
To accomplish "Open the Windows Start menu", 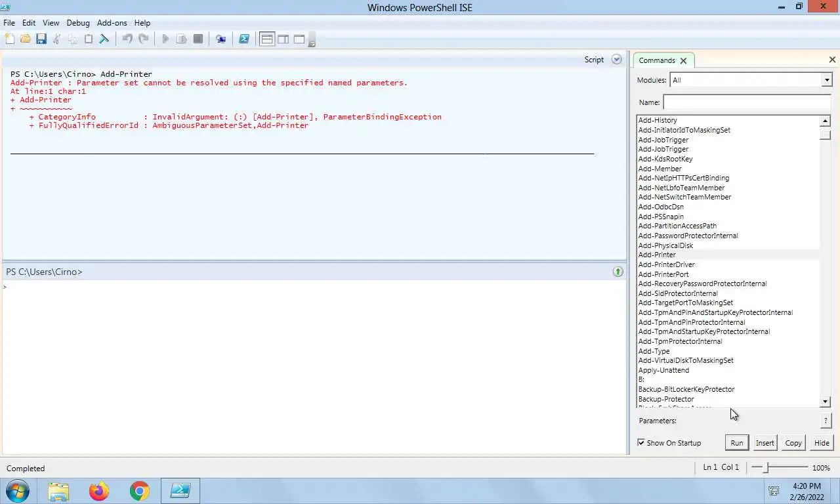I will click(18, 491).
